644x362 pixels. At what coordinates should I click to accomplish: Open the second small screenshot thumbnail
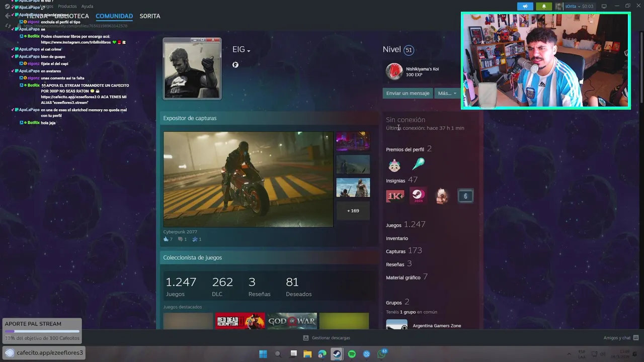[353, 164]
